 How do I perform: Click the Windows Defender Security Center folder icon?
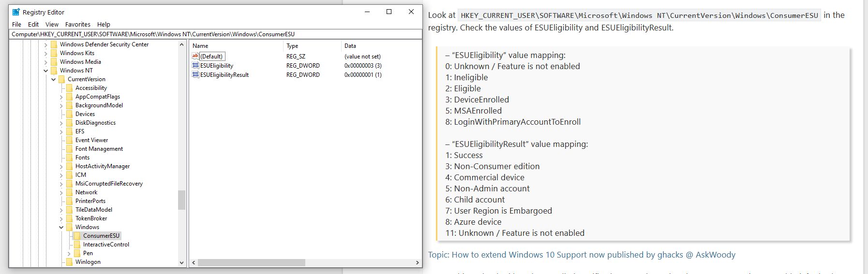point(54,44)
